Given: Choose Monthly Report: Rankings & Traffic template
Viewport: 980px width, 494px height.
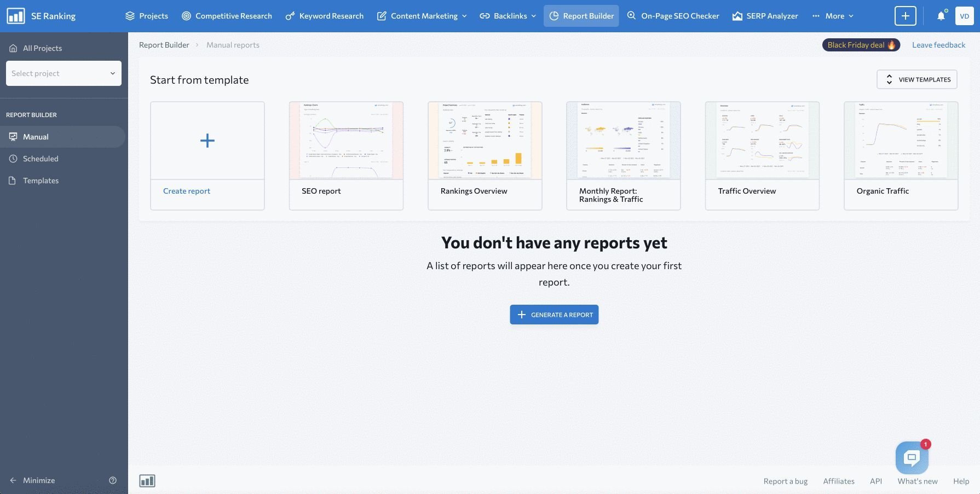Looking at the screenshot, I should coord(624,156).
